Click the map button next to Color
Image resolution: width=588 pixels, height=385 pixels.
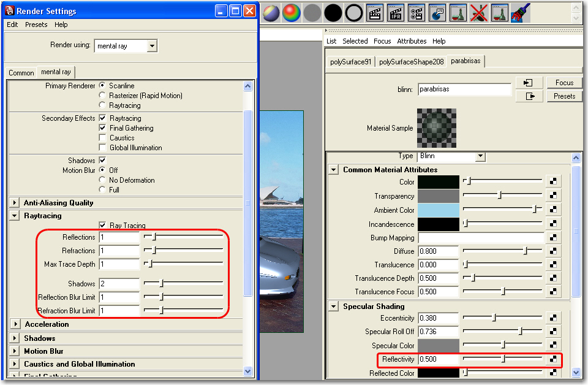click(553, 181)
